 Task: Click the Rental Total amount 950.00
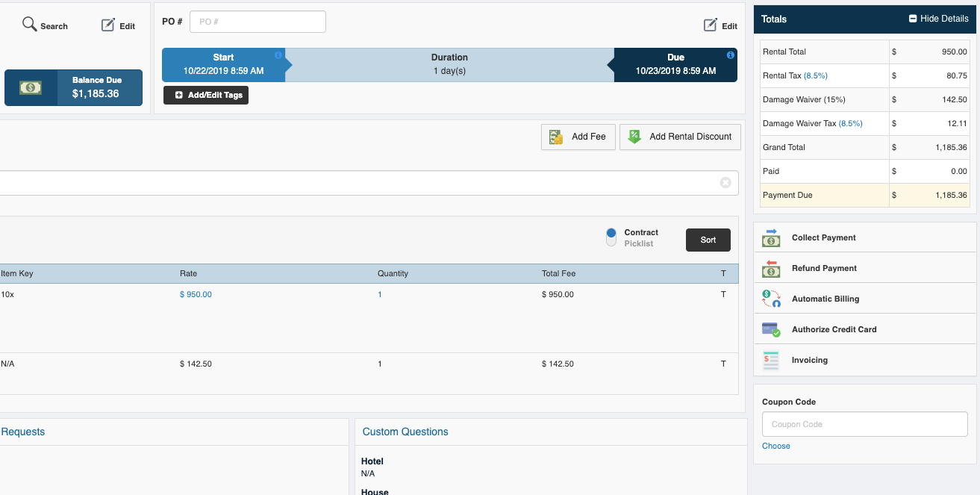[x=955, y=52]
